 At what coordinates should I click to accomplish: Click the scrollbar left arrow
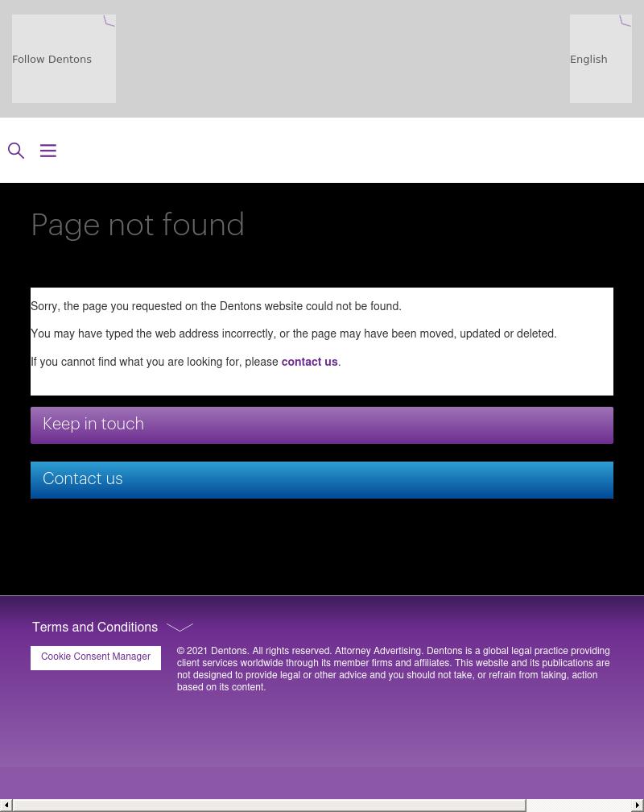[x=6, y=806]
